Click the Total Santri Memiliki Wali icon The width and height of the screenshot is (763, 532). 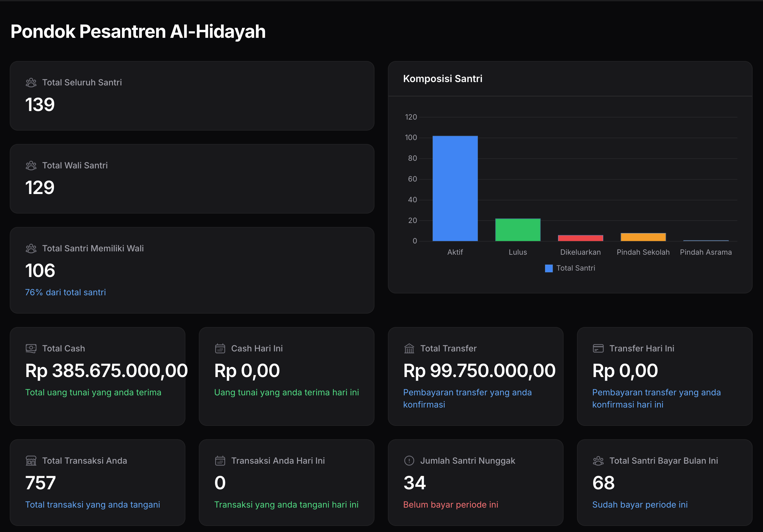(x=31, y=248)
